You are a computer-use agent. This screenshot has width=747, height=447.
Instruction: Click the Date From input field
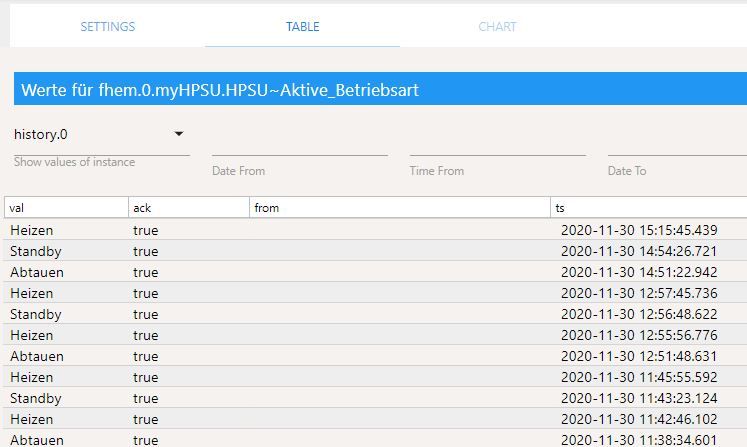point(299,145)
